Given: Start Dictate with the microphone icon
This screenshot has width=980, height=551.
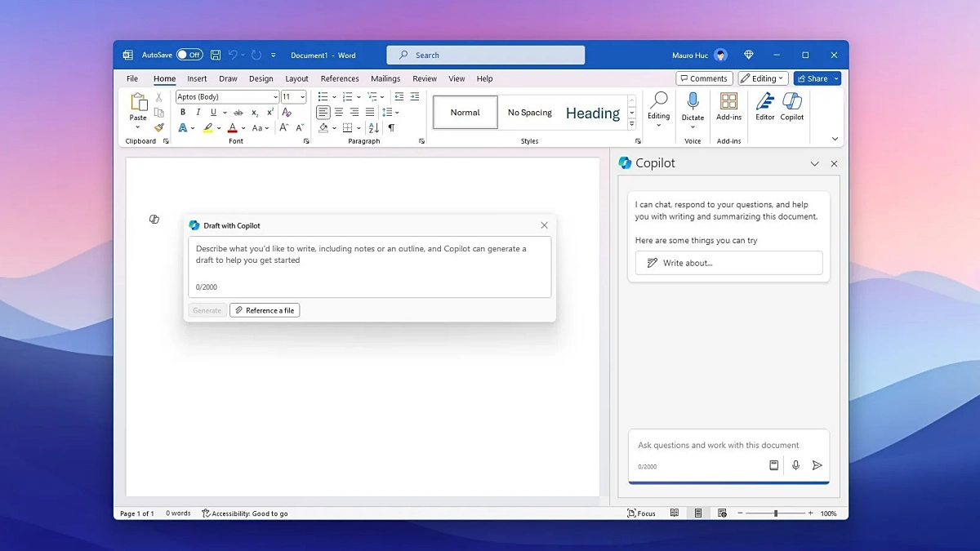Looking at the screenshot, I should tap(693, 100).
